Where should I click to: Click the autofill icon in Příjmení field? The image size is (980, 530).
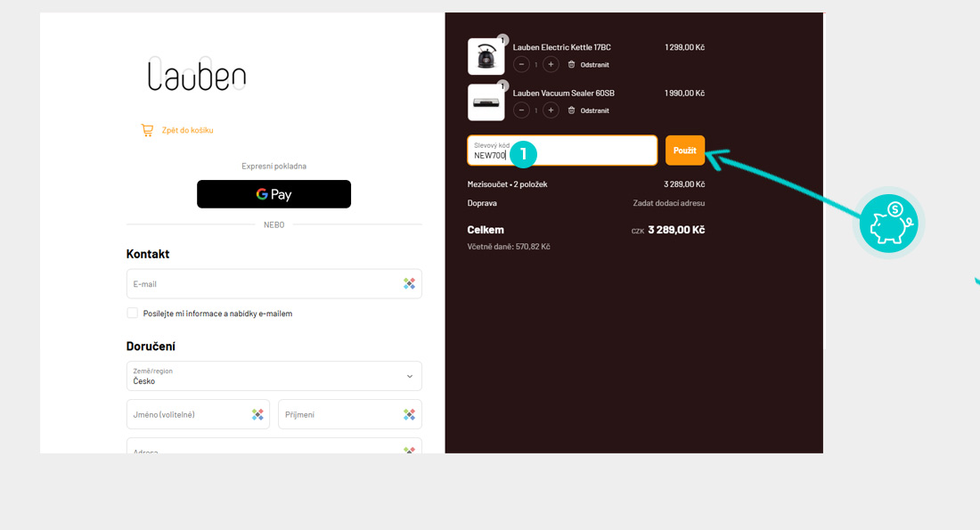[409, 414]
